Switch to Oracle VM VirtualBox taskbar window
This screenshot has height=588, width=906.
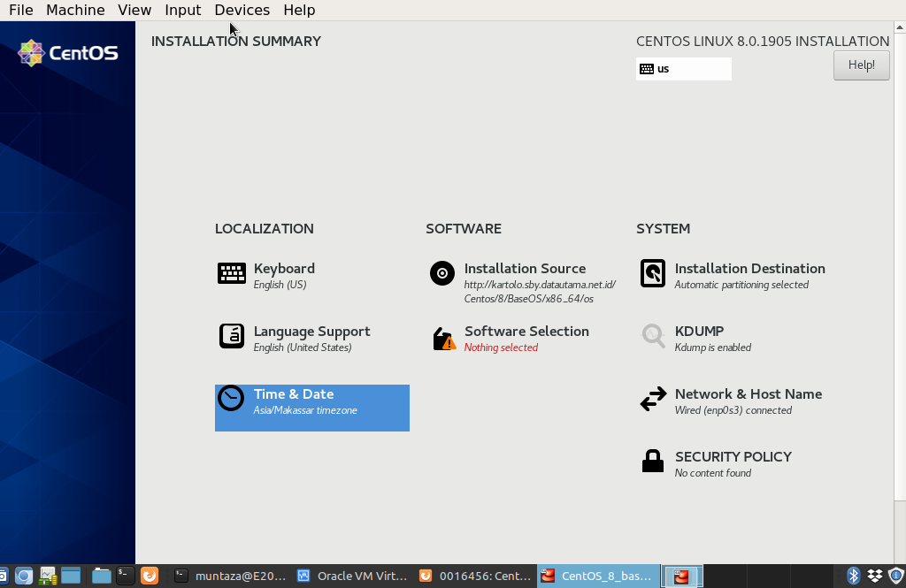352,576
